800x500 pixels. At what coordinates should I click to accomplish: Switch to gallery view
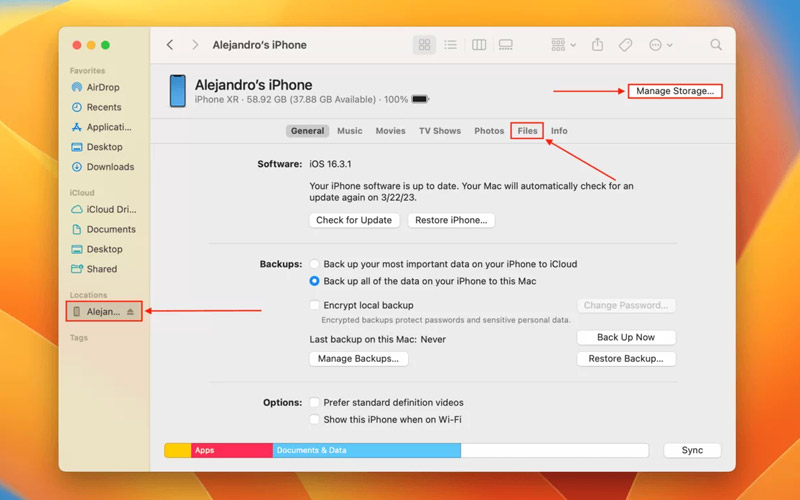pos(506,45)
